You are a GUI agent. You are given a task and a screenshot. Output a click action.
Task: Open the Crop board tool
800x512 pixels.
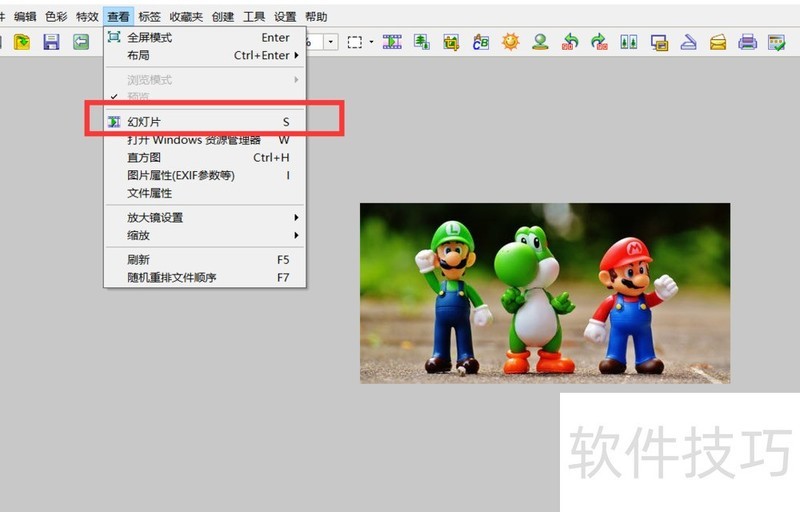pos(451,42)
